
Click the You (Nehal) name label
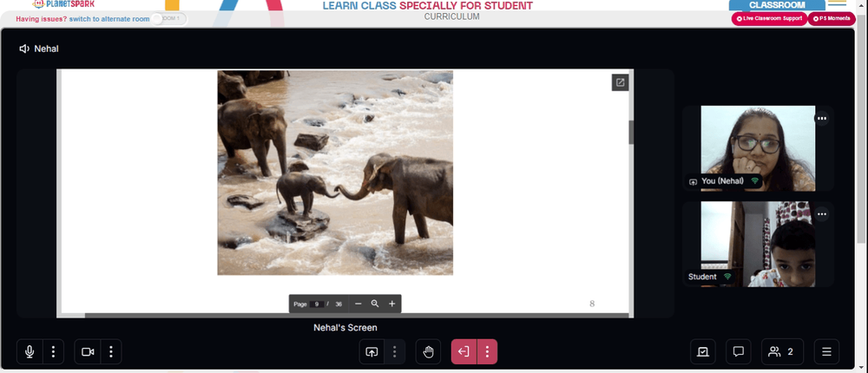click(x=722, y=181)
